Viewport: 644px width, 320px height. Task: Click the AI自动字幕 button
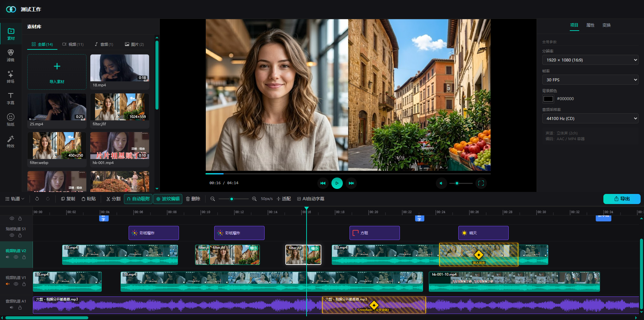tap(311, 199)
